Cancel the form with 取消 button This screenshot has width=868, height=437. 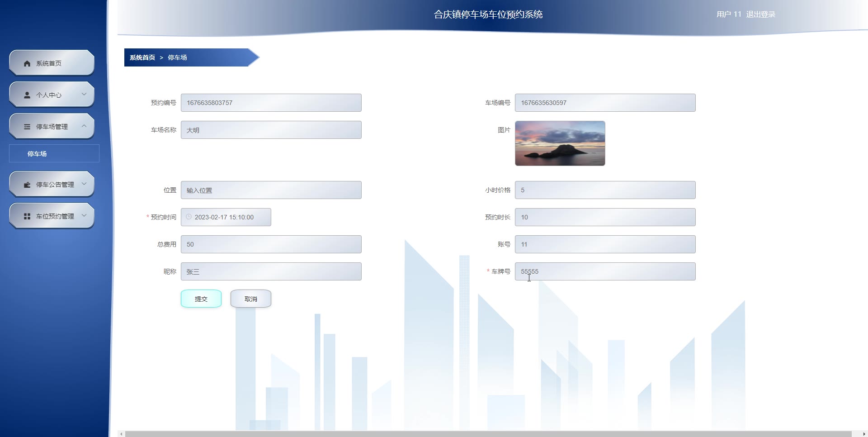[x=251, y=299]
